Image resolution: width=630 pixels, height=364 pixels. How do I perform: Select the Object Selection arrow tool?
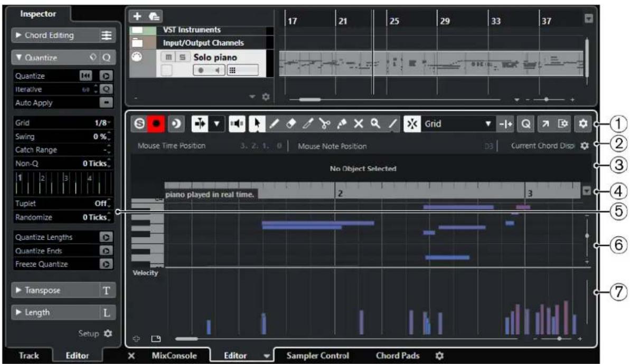(257, 123)
